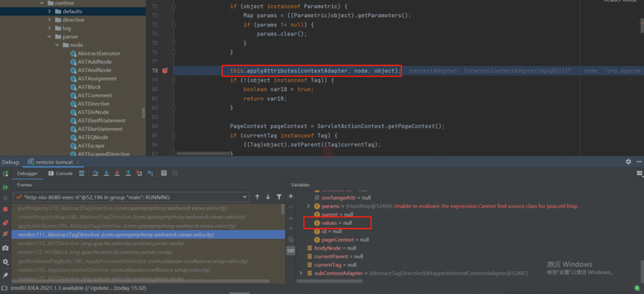Open Evaluate Expression calculator icon
Viewport: 644px width, 294px height.
[x=164, y=173]
